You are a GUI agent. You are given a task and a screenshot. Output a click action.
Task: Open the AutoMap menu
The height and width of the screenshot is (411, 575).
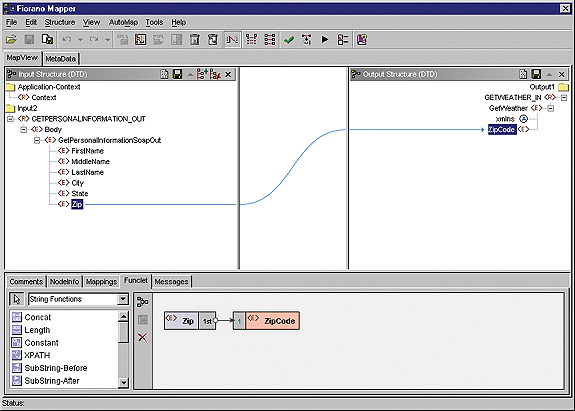tap(123, 22)
